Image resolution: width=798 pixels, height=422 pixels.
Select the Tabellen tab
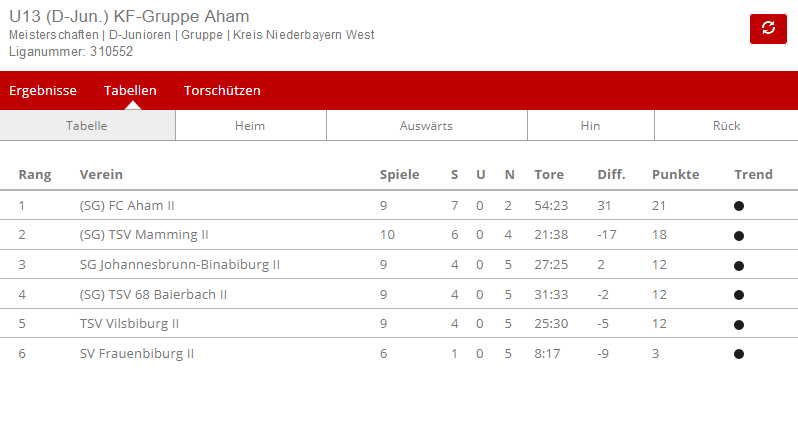coord(130,91)
